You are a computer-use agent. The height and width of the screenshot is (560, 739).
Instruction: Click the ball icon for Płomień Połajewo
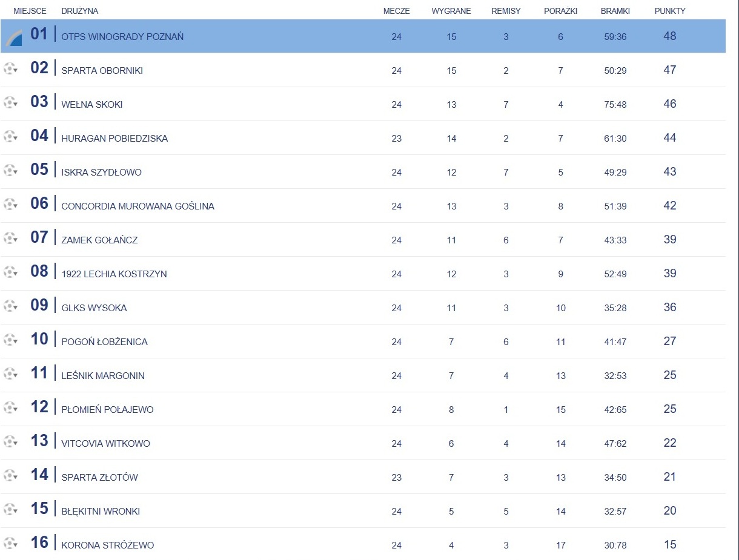click(8, 408)
